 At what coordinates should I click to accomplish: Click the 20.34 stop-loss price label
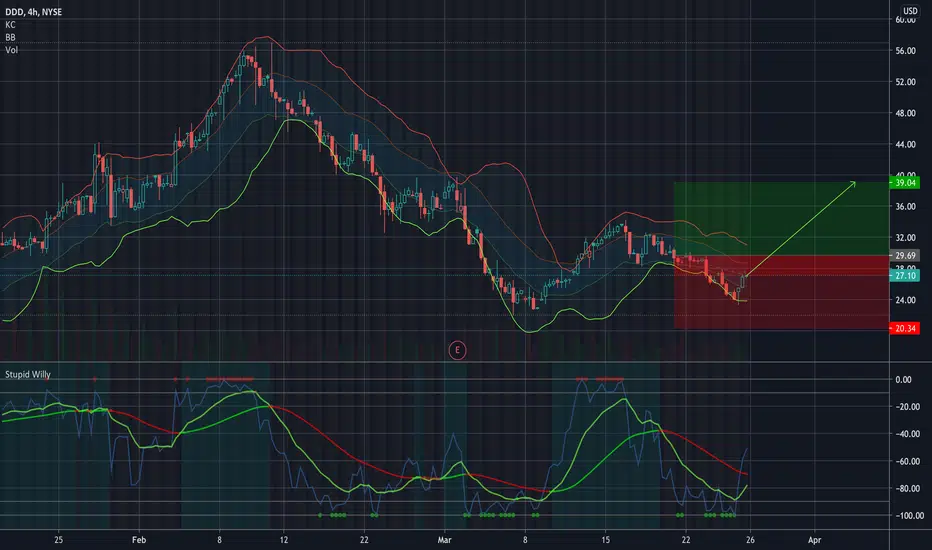pyautogui.click(x=905, y=328)
